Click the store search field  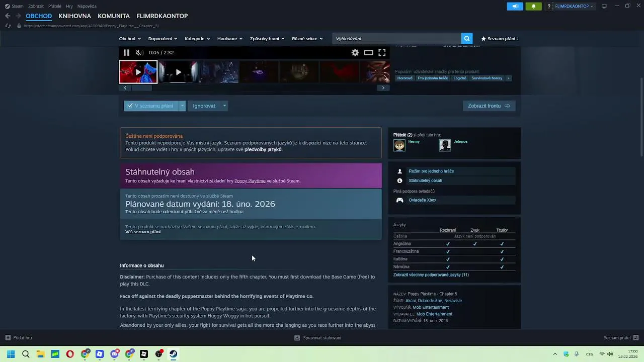click(396, 39)
